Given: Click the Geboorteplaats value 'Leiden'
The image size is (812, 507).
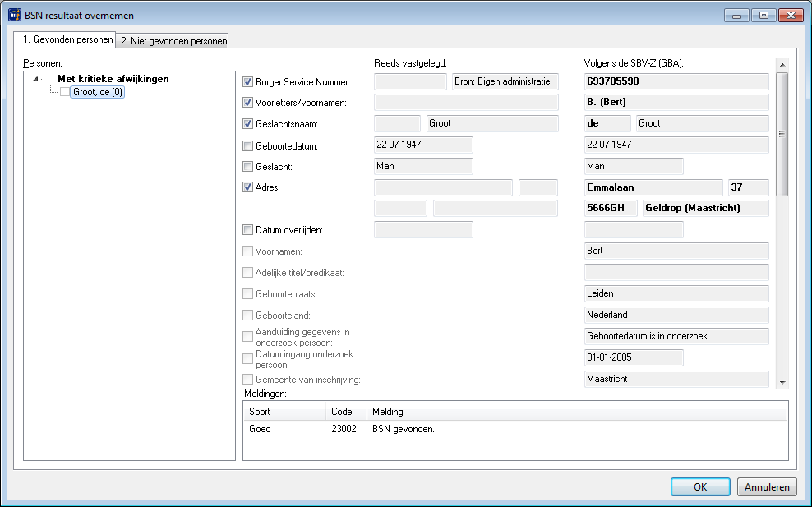Looking at the screenshot, I should point(676,293).
